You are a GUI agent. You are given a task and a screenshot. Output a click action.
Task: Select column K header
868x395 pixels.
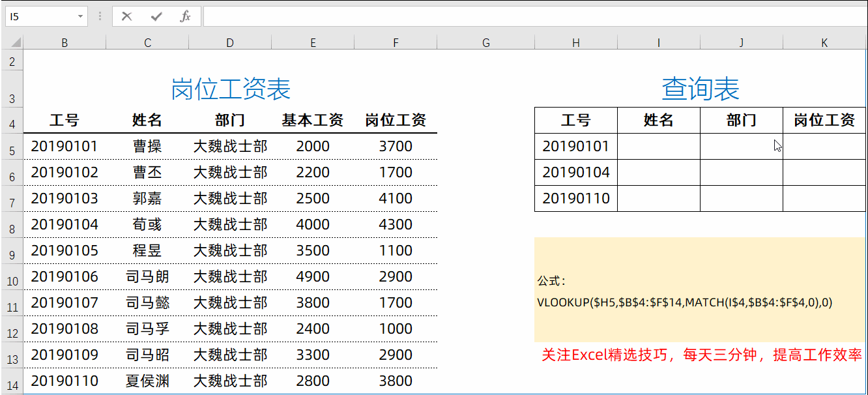[824, 42]
